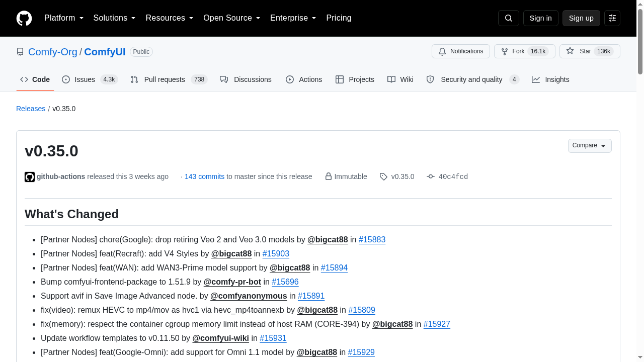Open the 143 commits link
The height and width of the screenshot is (362, 644).
coord(204,176)
